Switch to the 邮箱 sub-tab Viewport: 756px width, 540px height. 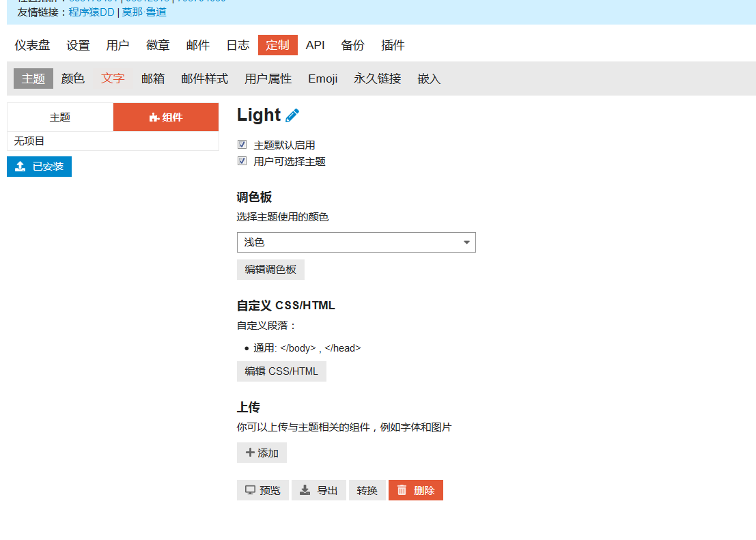click(153, 79)
